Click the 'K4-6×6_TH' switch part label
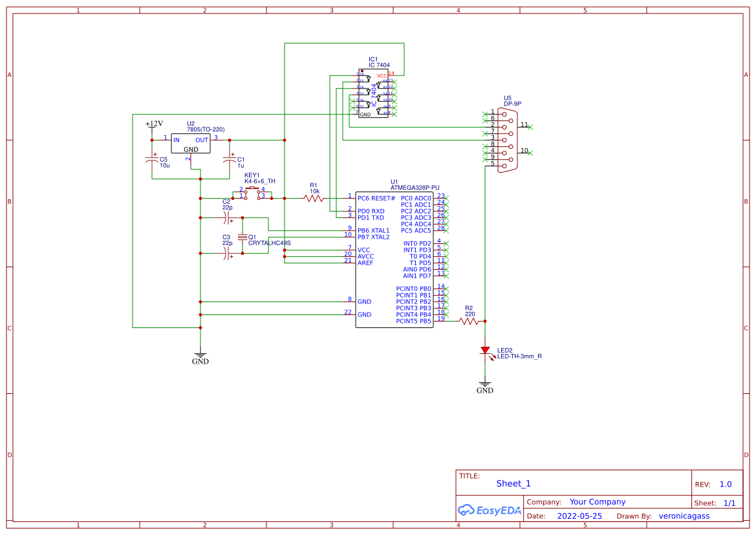Image resolution: width=756 pixels, height=535 pixels. [x=260, y=181]
